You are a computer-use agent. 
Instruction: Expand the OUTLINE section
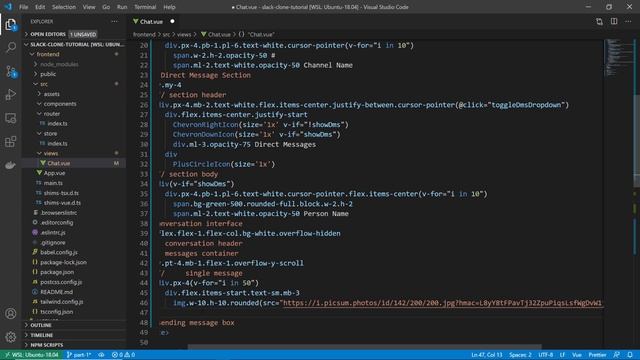coord(73,325)
